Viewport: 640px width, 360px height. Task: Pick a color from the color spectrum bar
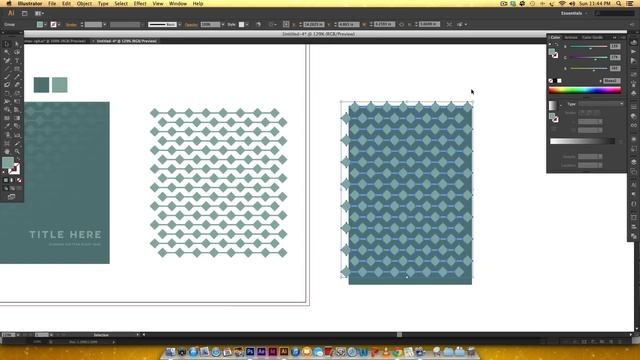[x=585, y=90]
